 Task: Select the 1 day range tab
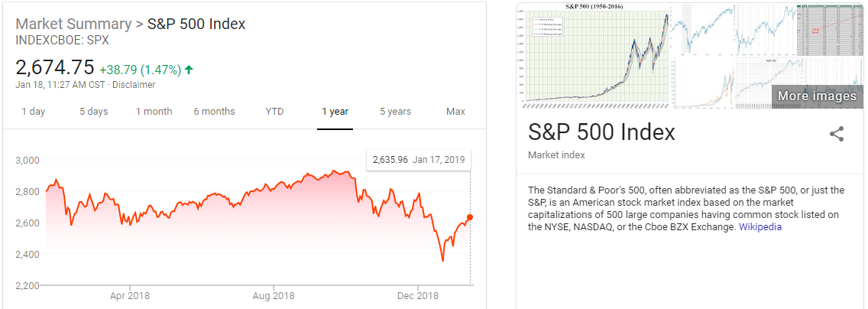33,112
